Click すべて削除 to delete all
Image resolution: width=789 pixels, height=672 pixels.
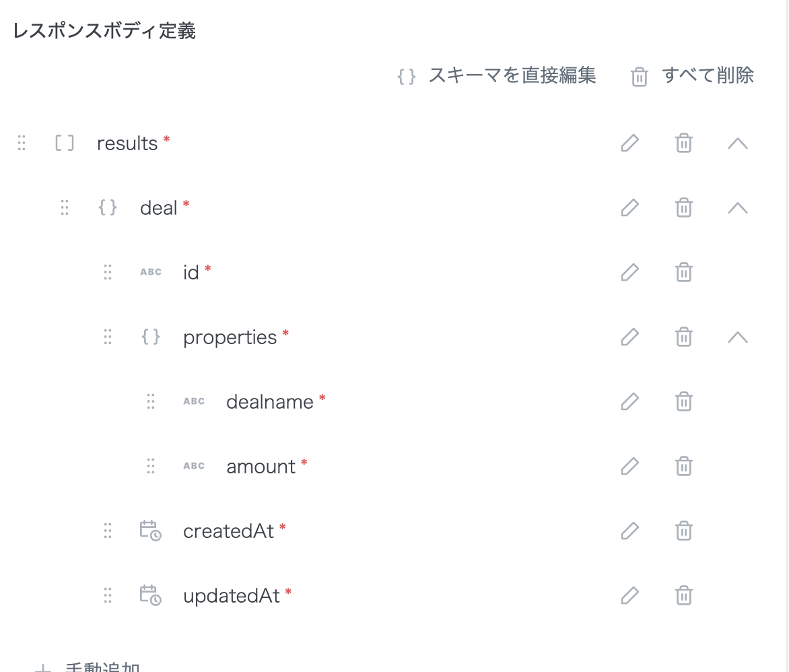tap(693, 76)
